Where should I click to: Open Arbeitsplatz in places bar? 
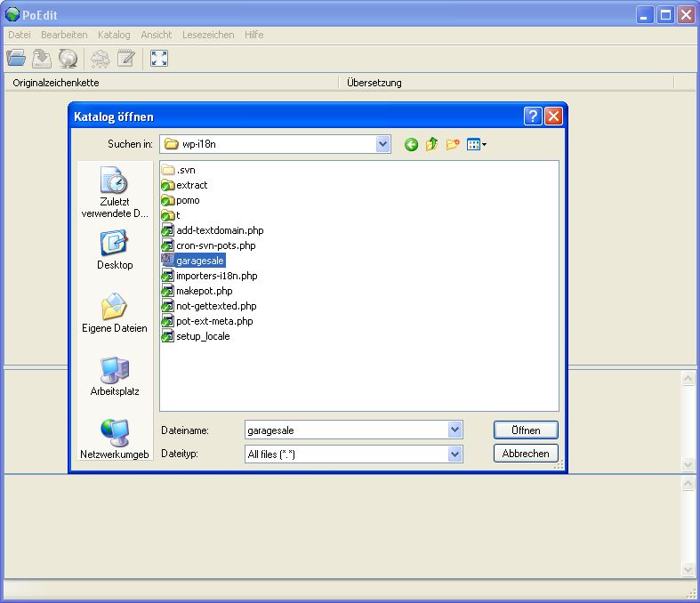click(115, 376)
